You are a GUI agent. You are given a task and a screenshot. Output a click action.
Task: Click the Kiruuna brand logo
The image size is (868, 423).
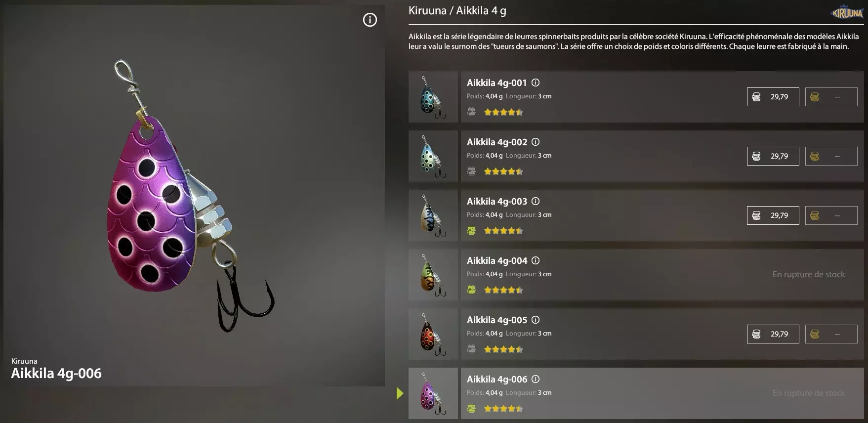point(847,12)
